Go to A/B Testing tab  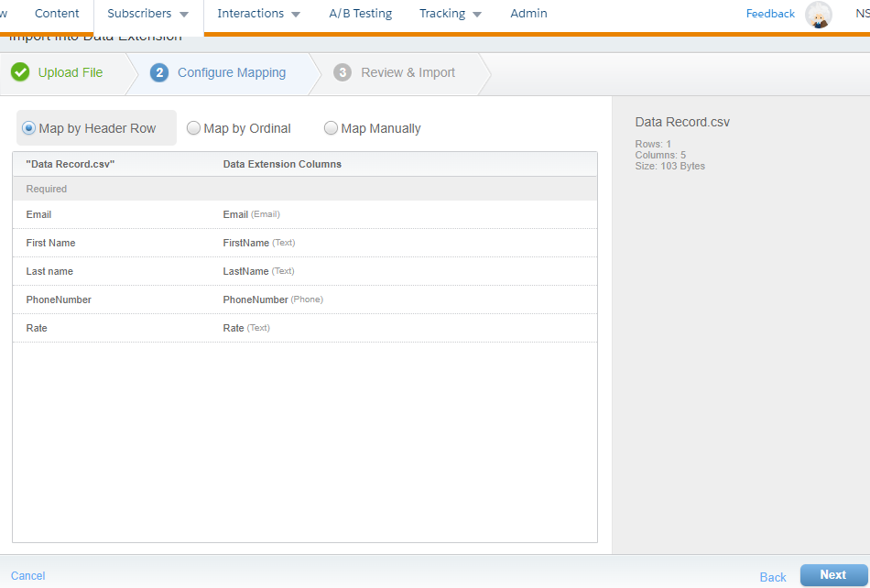[x=360, y=14]
